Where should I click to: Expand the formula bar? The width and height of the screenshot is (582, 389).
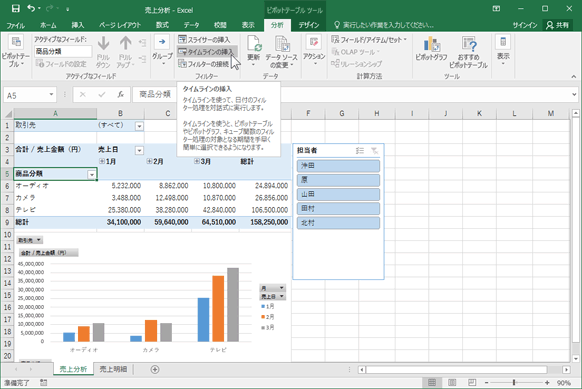point(574,95)
